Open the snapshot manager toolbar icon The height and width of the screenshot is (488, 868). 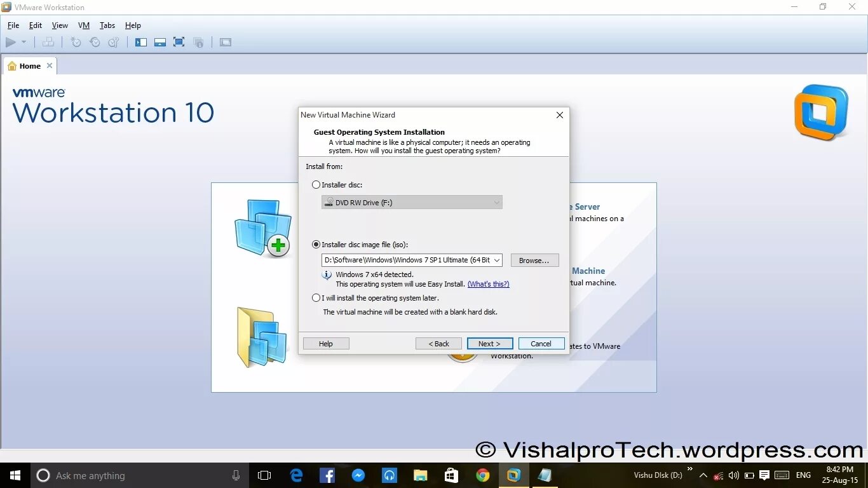(114, 43)
